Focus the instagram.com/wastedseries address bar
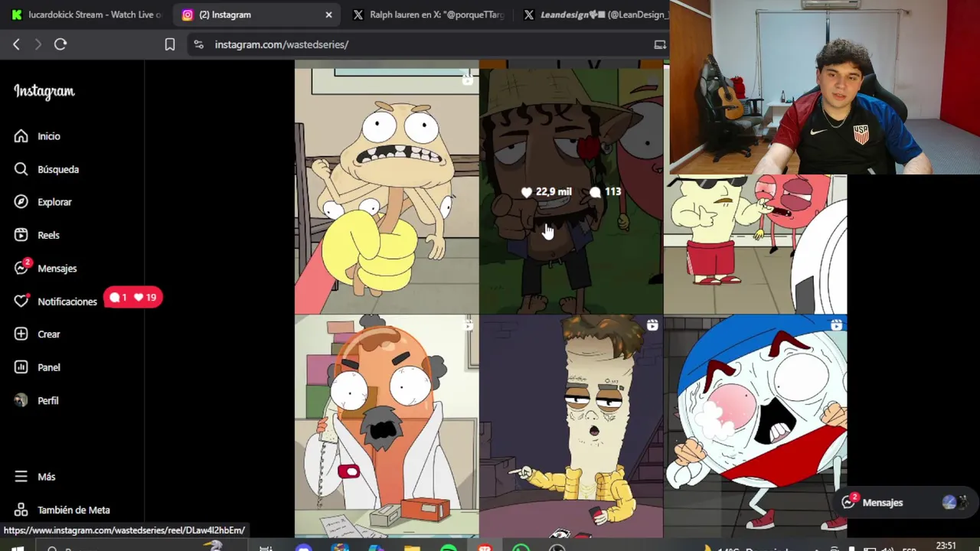 [x=429, y=44]
